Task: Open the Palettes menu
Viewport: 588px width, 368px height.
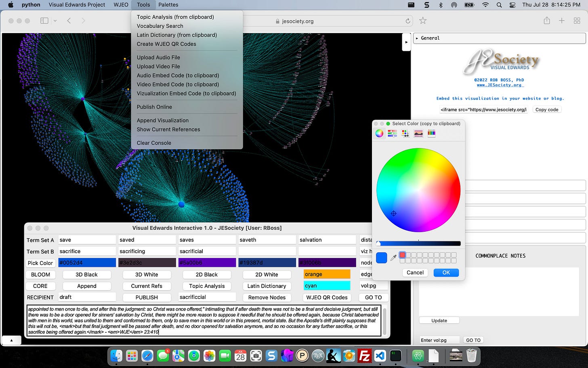Action: 168,5
